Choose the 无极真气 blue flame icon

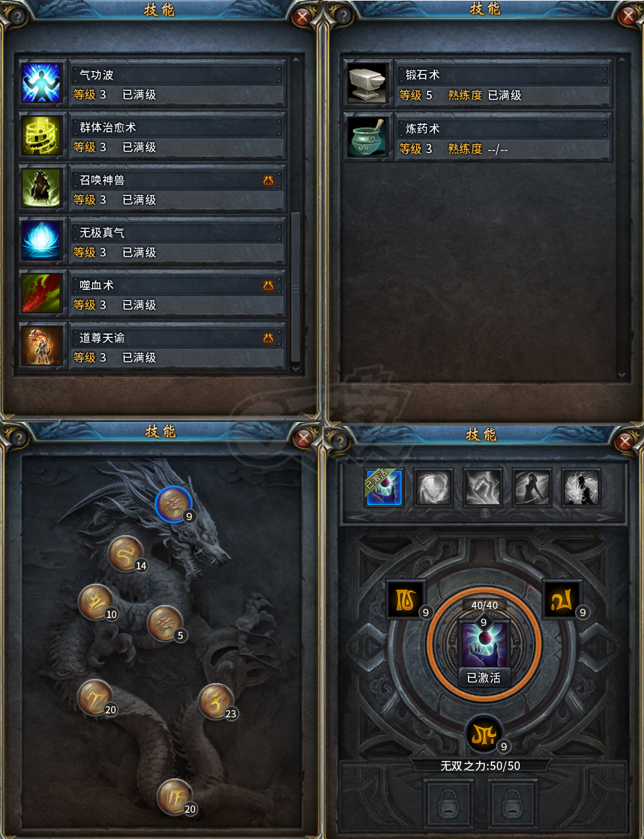coord(41,241)
